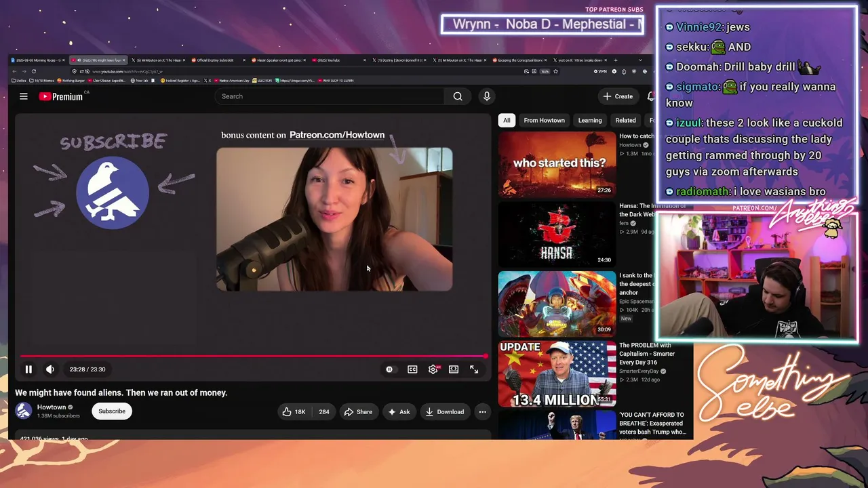868x488 pixels.
Task: Open the ELECTION bookmark
Action: pyautogui.click(x=262, y=81)
